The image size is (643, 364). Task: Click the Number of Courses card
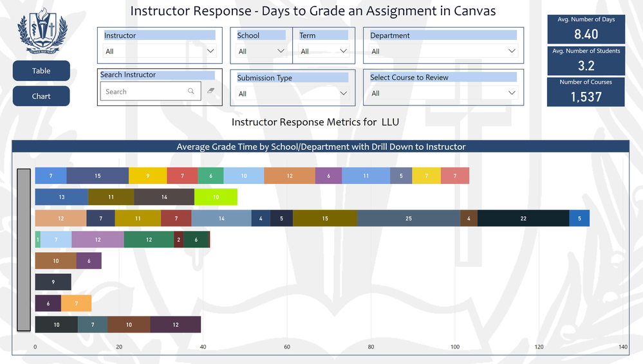[586, 92]
